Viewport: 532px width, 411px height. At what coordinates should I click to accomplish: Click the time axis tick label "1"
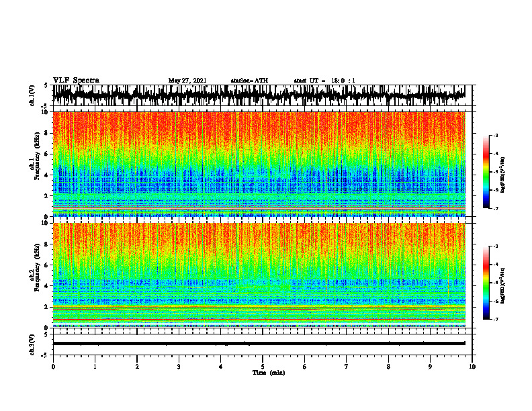[95, 366]
